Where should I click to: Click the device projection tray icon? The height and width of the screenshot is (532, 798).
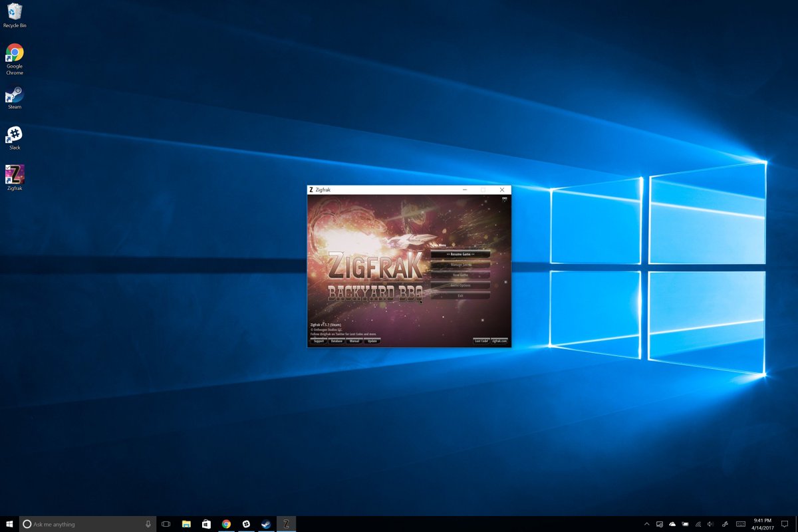point(660,524)
